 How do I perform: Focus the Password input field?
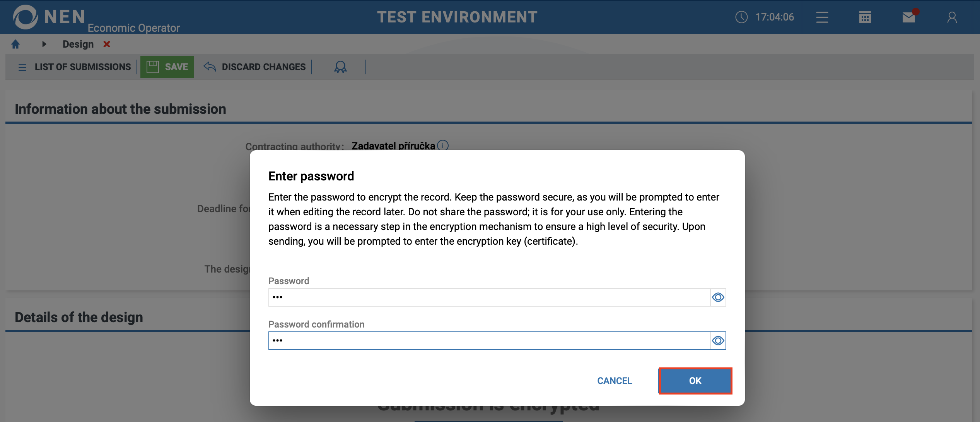click(x=489, y=297)
